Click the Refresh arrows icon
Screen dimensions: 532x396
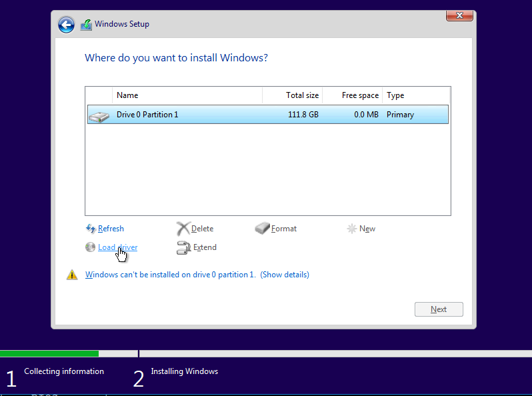(x=91, y=229)
